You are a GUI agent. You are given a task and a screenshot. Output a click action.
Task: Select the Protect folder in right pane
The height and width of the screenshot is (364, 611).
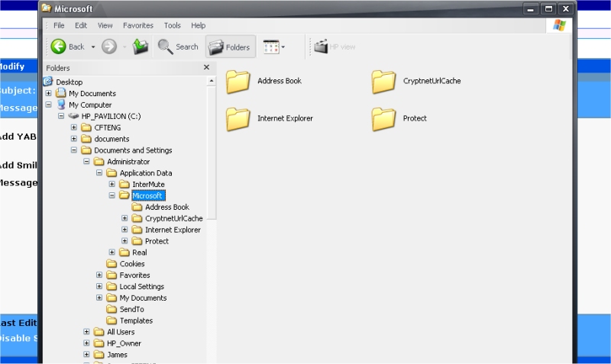[x=383, y=119]
